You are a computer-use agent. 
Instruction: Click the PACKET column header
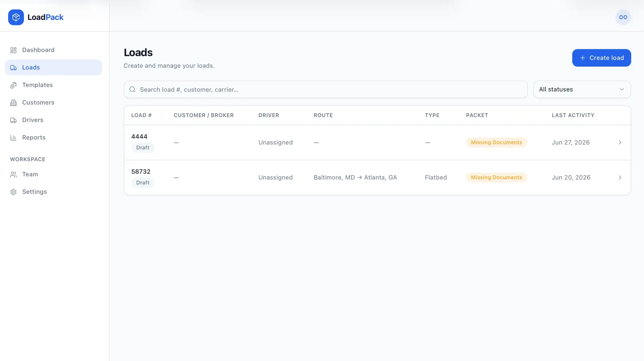tap(477, 115)
